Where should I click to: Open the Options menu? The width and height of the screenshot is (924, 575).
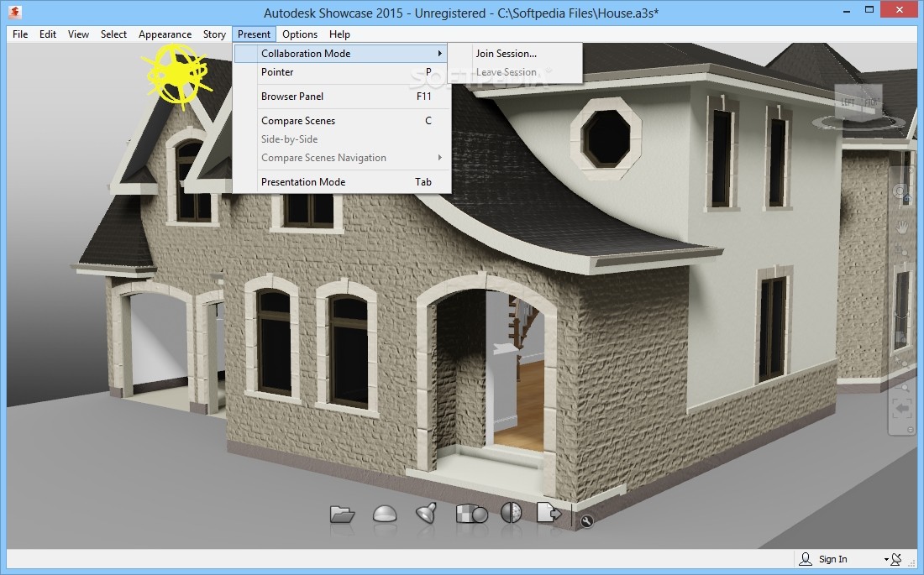pyautogui.click(x=300, y=34)
